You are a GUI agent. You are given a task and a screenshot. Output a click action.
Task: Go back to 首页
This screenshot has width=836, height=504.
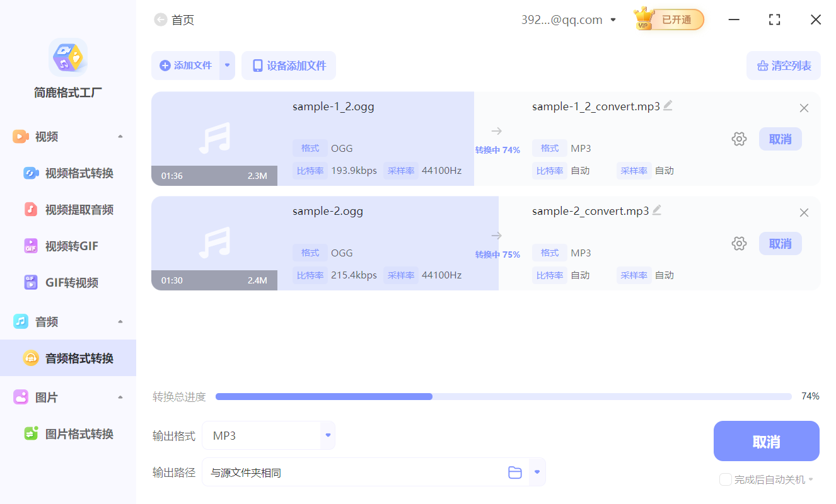[174, 20]
